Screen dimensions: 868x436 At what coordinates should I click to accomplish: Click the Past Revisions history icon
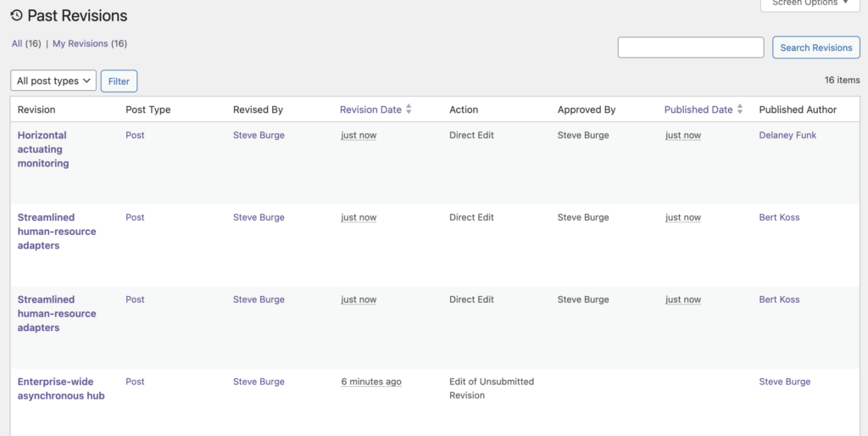point(16,15)
